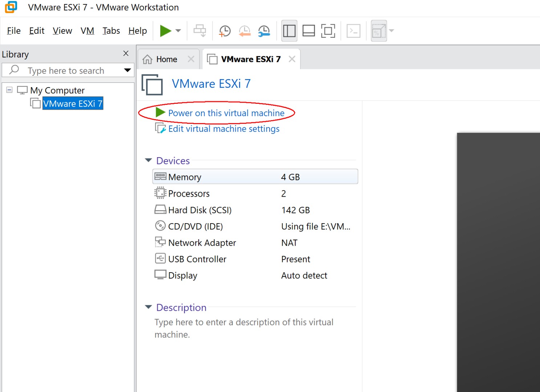Close the VMware ESXi 7 tab
This screenshot has width=540, height=392.
point(292,59)
